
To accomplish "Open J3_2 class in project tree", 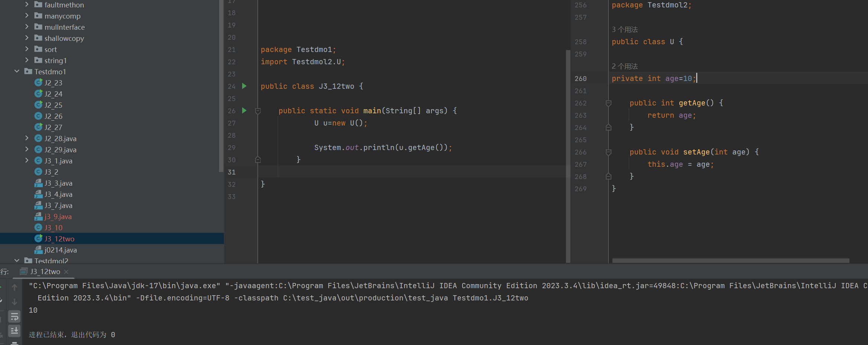I will (x=51, y=172).
